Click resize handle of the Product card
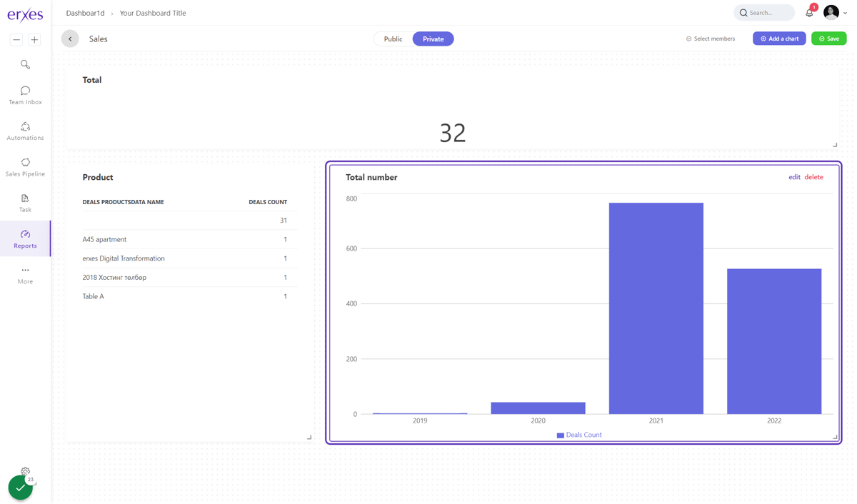 tap(309, 437)
